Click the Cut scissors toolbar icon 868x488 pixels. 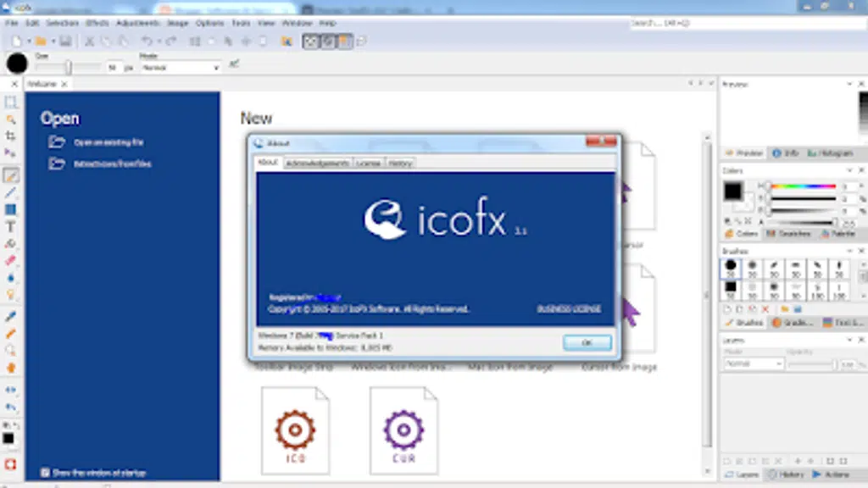tap(89, 42)
